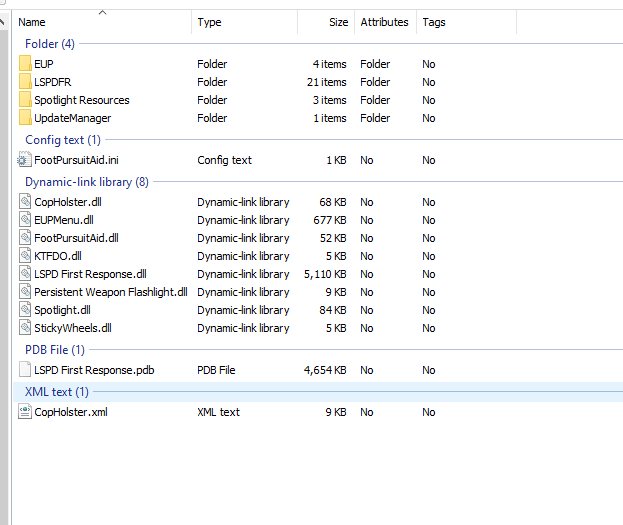The image size is (623, 525).
Task: Select the LSPDFR folder icon
Action: click(25, 82)
